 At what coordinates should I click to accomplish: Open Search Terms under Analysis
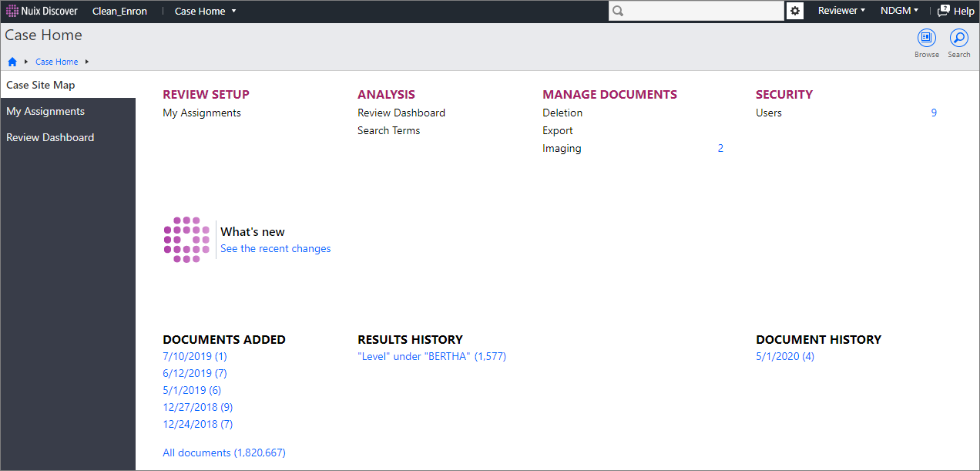[x=389, y=130]
